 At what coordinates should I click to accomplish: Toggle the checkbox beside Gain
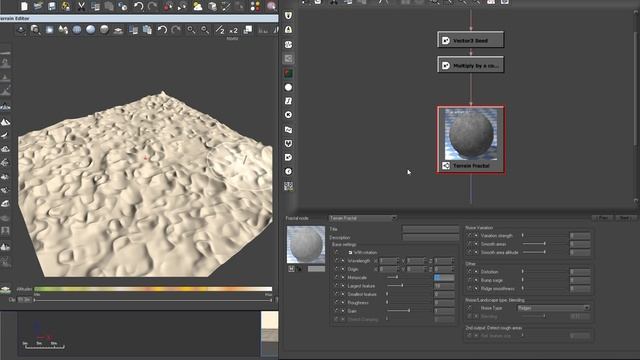pyautogui.click(x=336, y=311)
